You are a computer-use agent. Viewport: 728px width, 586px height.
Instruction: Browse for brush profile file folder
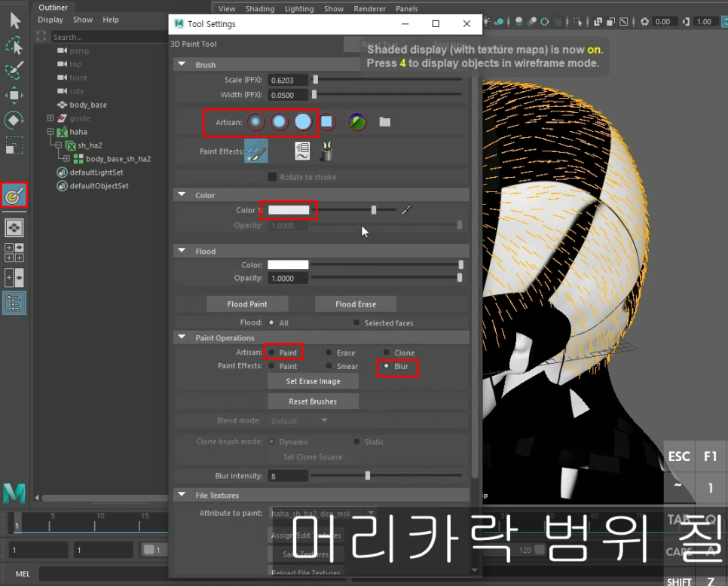point(385,122)
